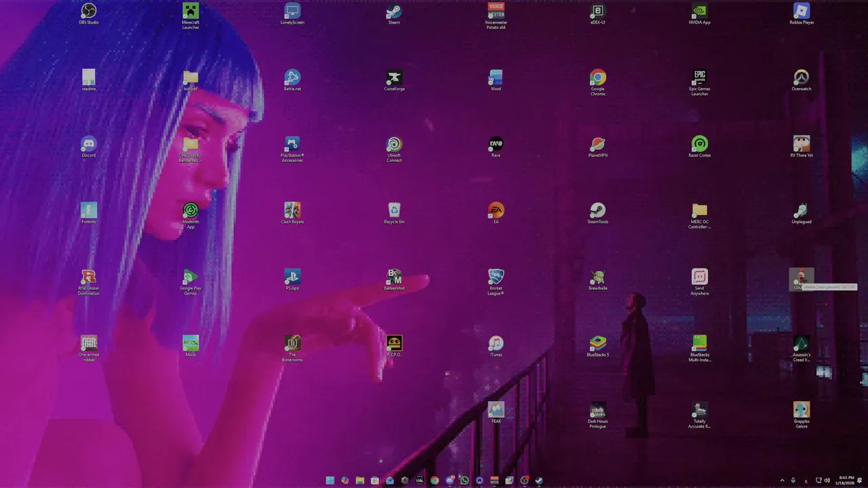868x488 pixels.
Task: Open the PEAK desktop shortcut
Action: click(x=496, y=413)
